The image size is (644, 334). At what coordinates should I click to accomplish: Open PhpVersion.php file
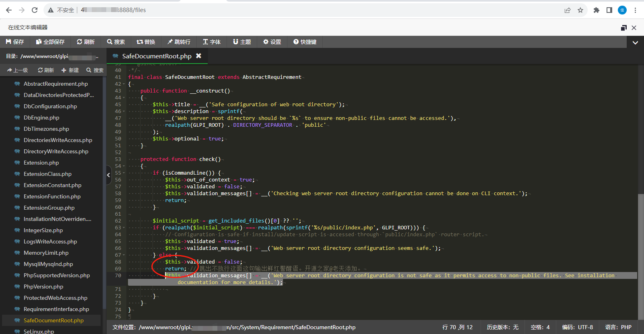(x=43, y=287)
